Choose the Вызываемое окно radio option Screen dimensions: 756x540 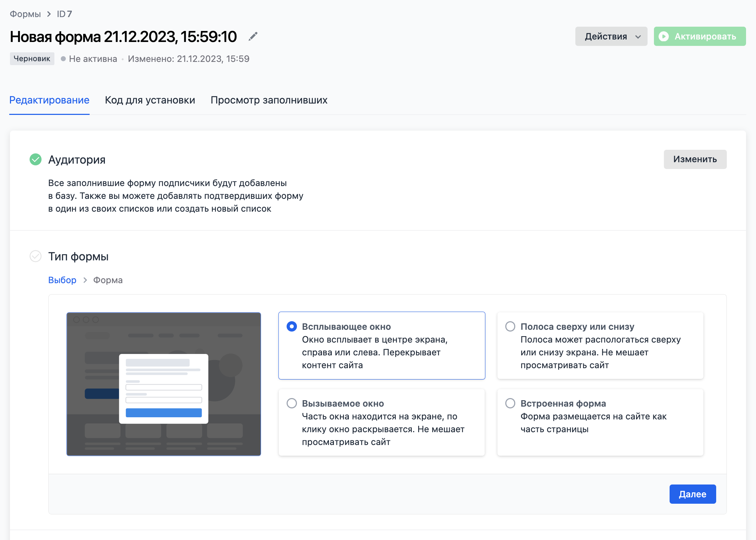292,403
